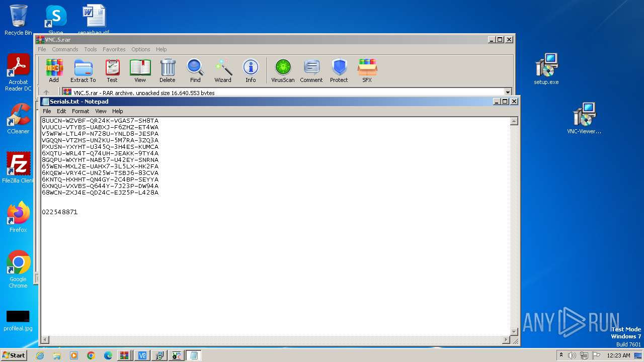Open Notepad Format menu
Viewport: 644px width, 362px height.
click(80, 111)
